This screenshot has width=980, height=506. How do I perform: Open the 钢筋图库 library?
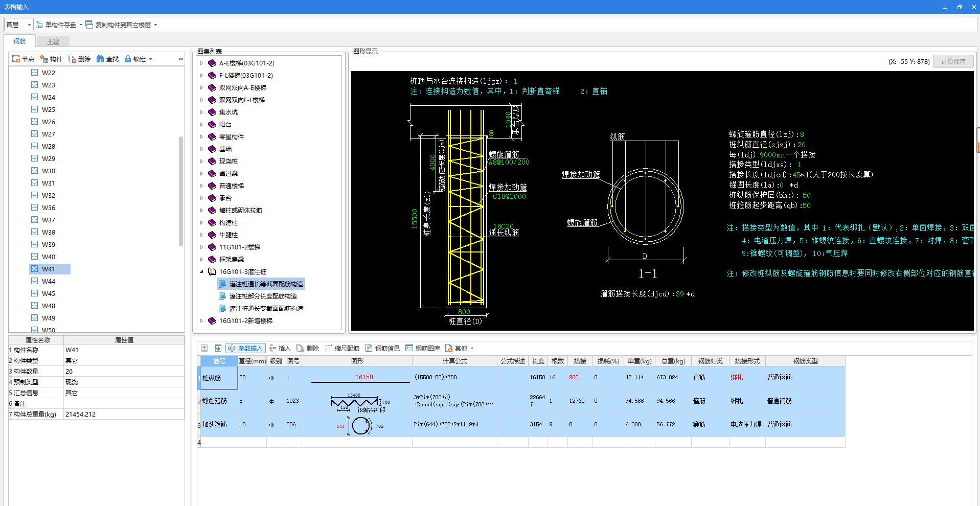click(x=423, y=348)
